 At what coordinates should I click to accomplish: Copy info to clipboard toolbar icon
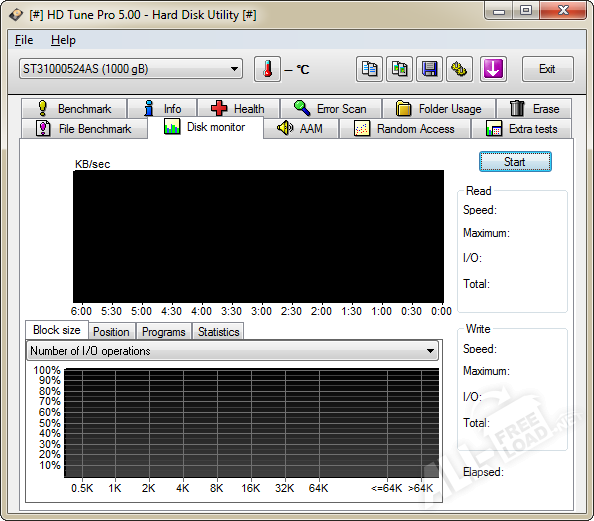click(x=369, y=69)
